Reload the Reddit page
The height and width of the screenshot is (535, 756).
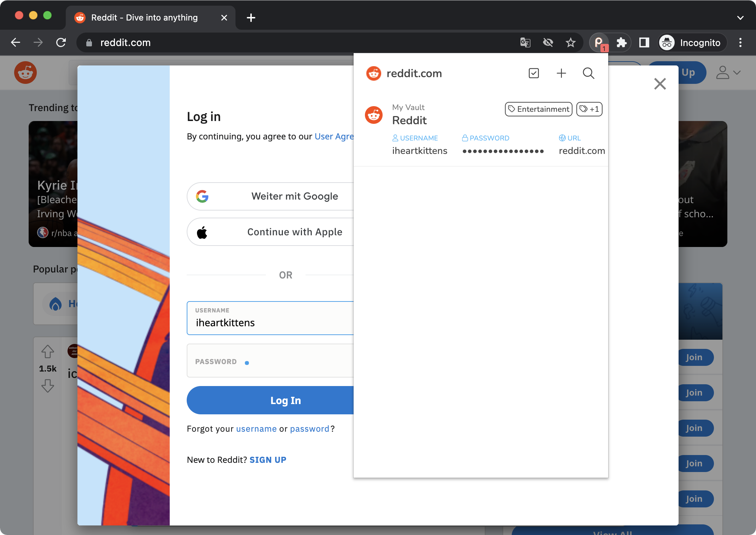pos(61,42)
